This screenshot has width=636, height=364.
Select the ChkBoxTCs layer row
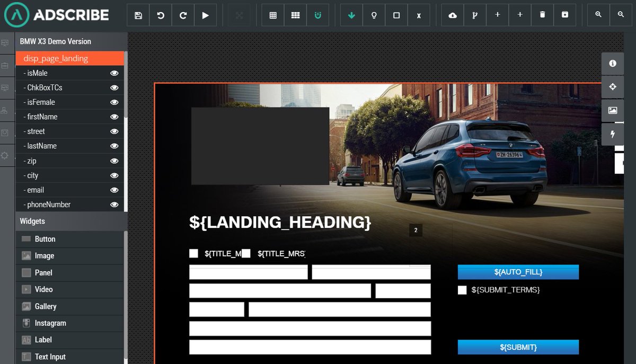69,87
